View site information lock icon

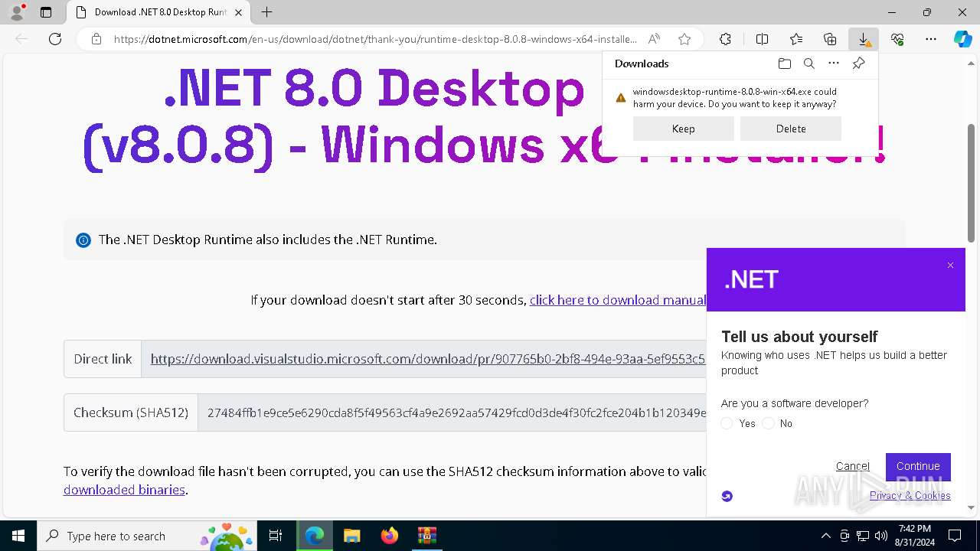pos(96,39)
